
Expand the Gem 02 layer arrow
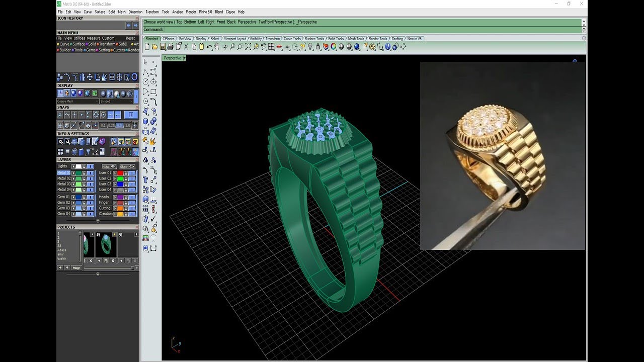point(73,203)
